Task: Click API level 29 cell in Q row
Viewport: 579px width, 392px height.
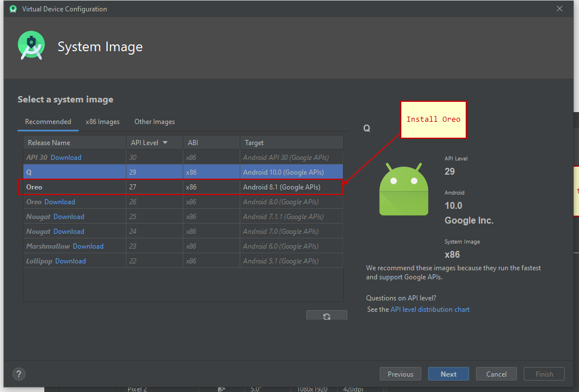Action: click(x=154, y=172)
